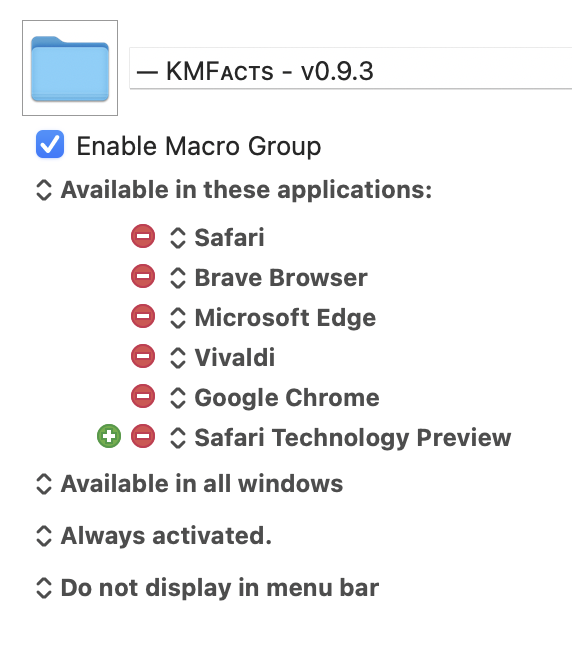This screenshot has width=572, height=660.
Task: Remove Safari from the application list
Action: (x=143, y=236)
